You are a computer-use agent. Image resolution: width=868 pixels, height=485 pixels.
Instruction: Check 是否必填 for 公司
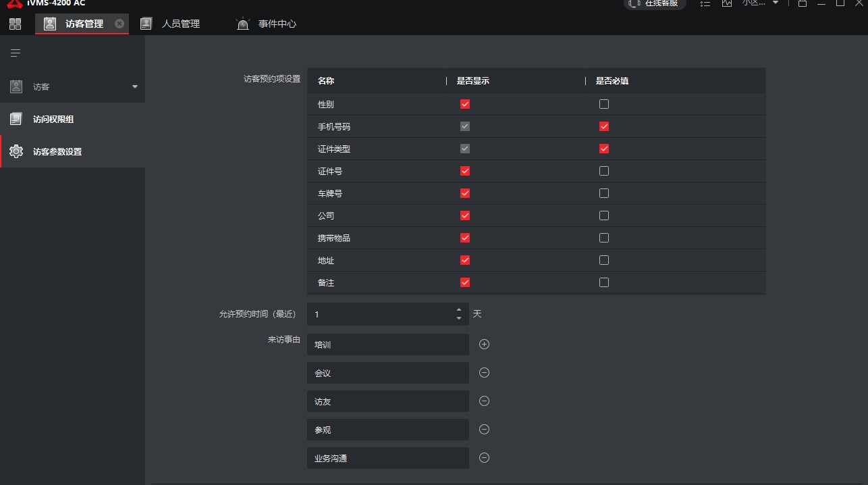pos(604,215)
